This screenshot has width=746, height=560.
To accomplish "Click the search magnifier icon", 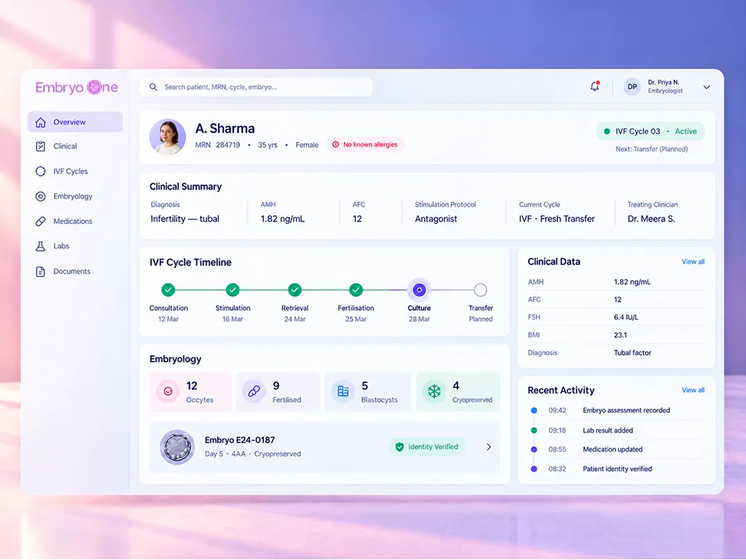I will pyautogui.click(x=153, y=87).
